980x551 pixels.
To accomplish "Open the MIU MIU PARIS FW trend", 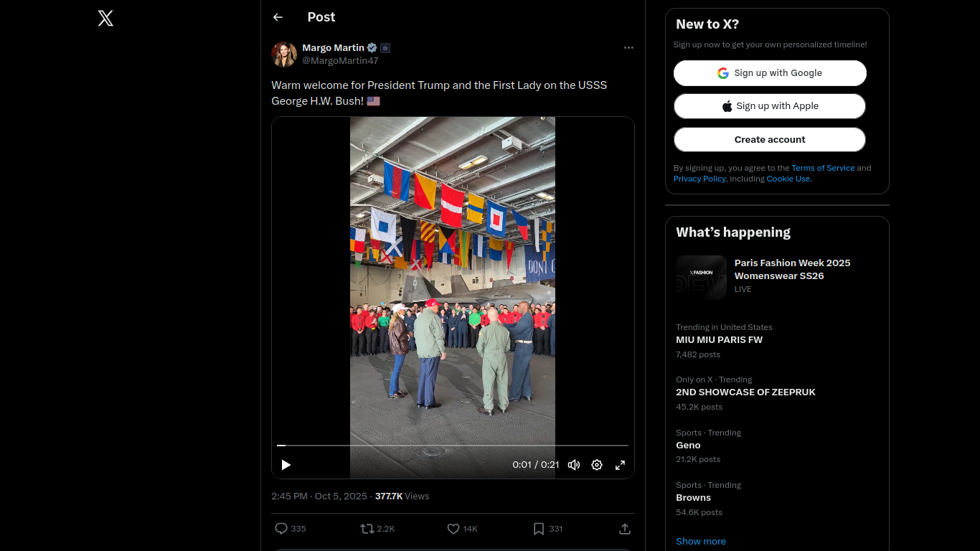I will (719, 340).
